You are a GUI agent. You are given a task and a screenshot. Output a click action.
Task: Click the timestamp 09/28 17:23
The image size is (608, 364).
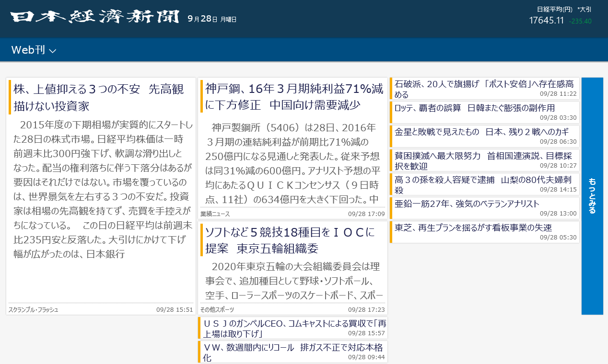[x=366, y=309]
